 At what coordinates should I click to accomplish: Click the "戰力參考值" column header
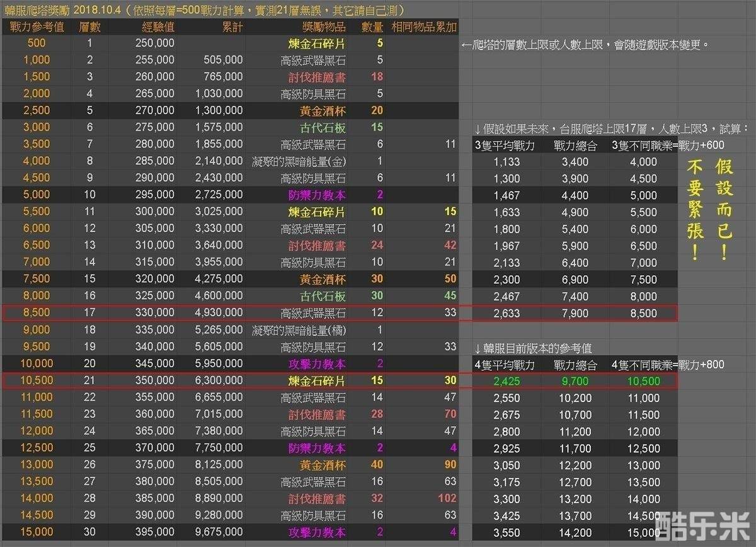[37, 27]
